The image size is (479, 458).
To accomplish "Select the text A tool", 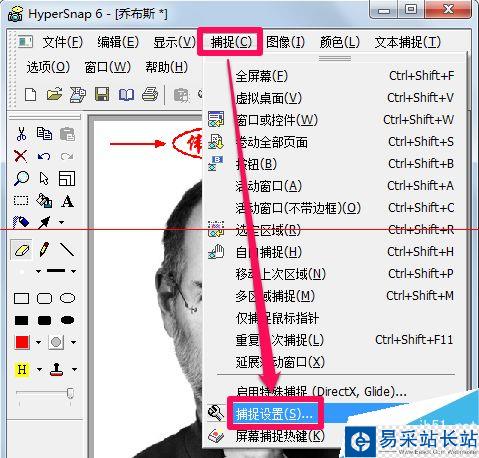I will click(x=67, y=201).
